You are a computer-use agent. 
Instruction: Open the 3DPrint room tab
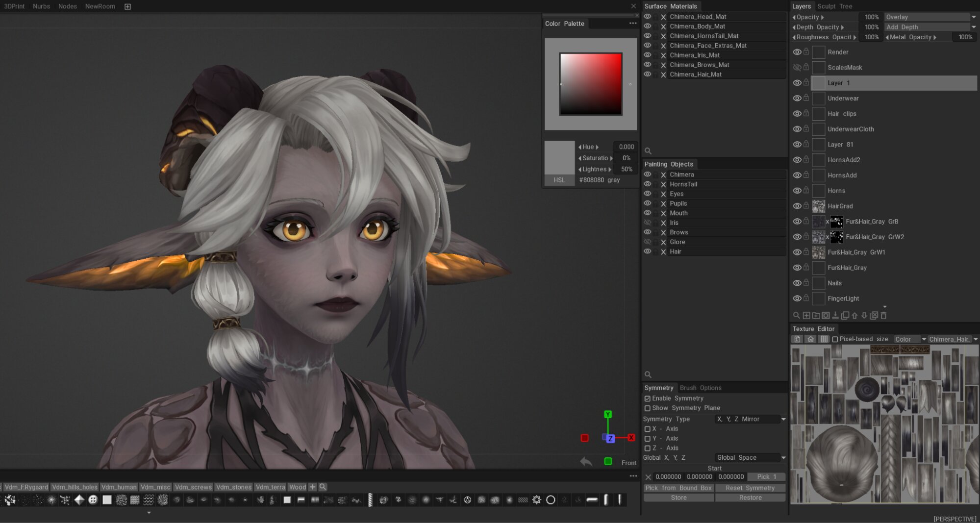tap(14, 6)
